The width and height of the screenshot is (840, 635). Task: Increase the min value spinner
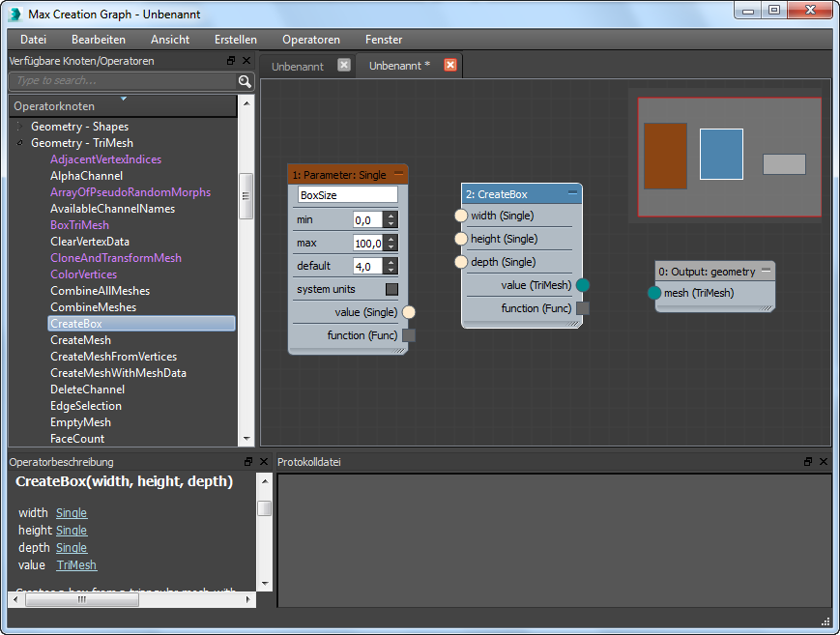391,216
